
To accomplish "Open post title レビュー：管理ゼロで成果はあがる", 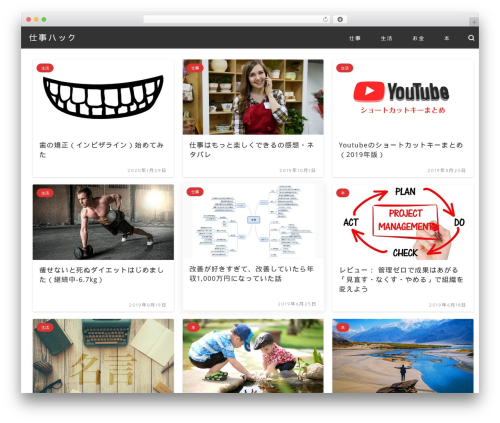I will coord(401,279).
